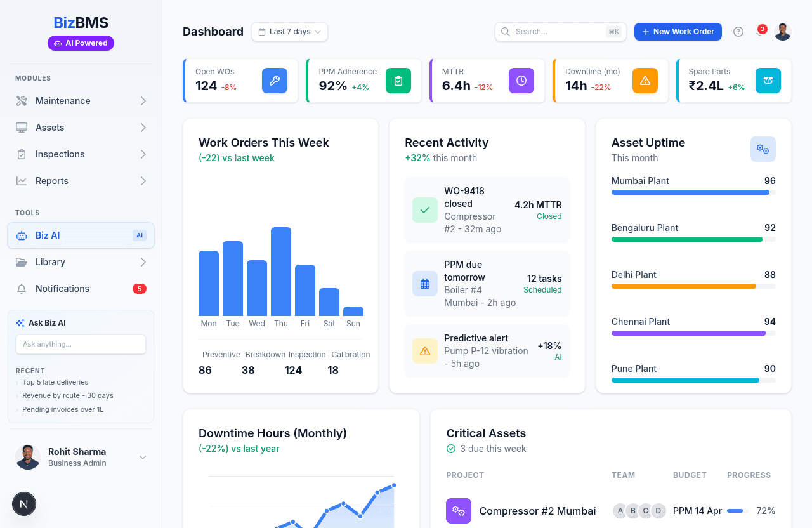Click the Downtime warning triangle icon
Image resolution: width=812 pixels, height=528 pixels.
(645, 81)
